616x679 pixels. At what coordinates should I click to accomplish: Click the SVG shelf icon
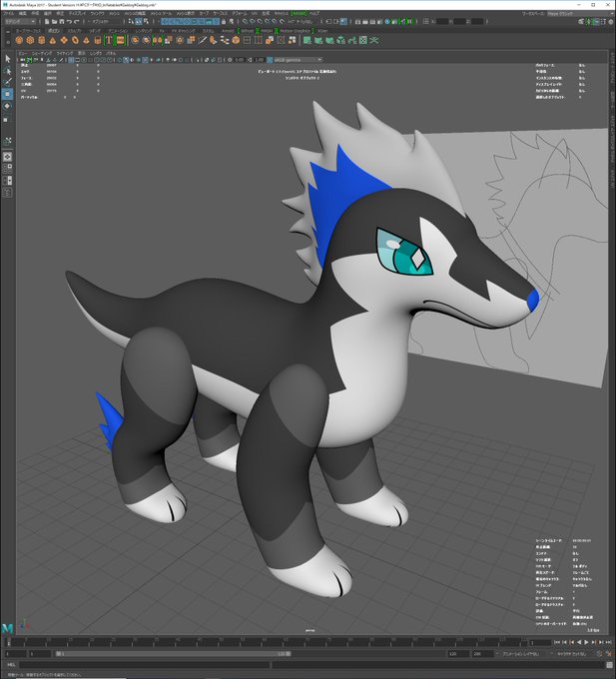point(120,40)
